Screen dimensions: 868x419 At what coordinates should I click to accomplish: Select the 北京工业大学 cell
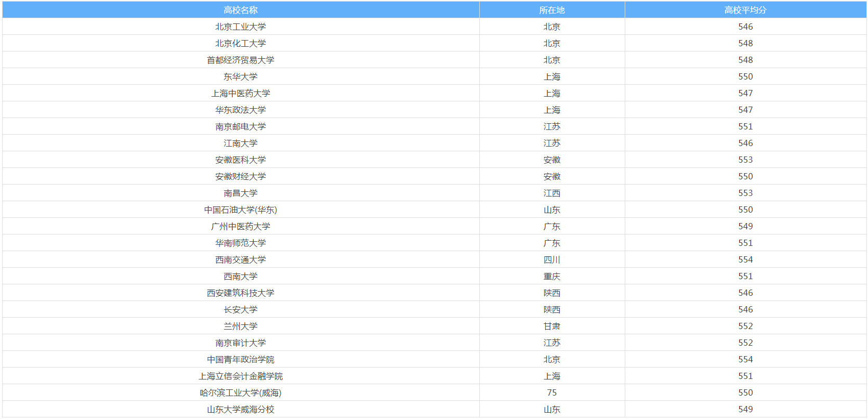pyautogui.click(x=241, y=27)
